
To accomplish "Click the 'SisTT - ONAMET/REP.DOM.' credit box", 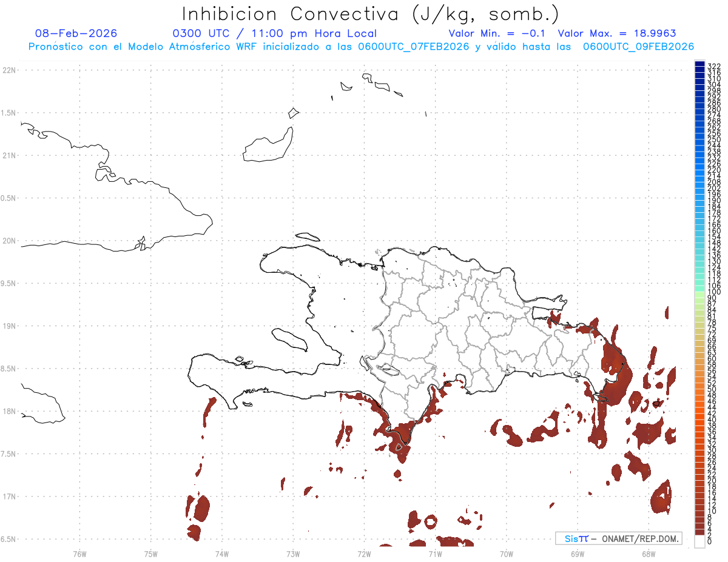I will tap(619, 538).
